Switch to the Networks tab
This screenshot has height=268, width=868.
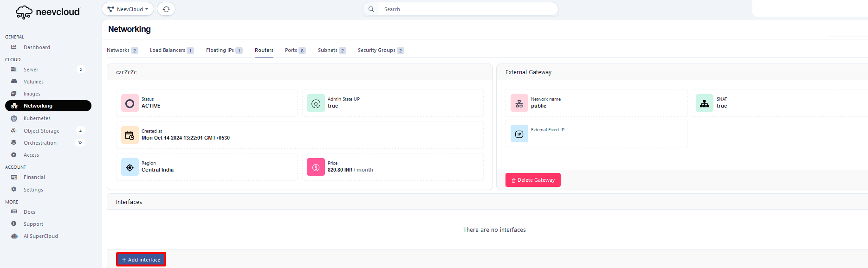pos(118,50)
